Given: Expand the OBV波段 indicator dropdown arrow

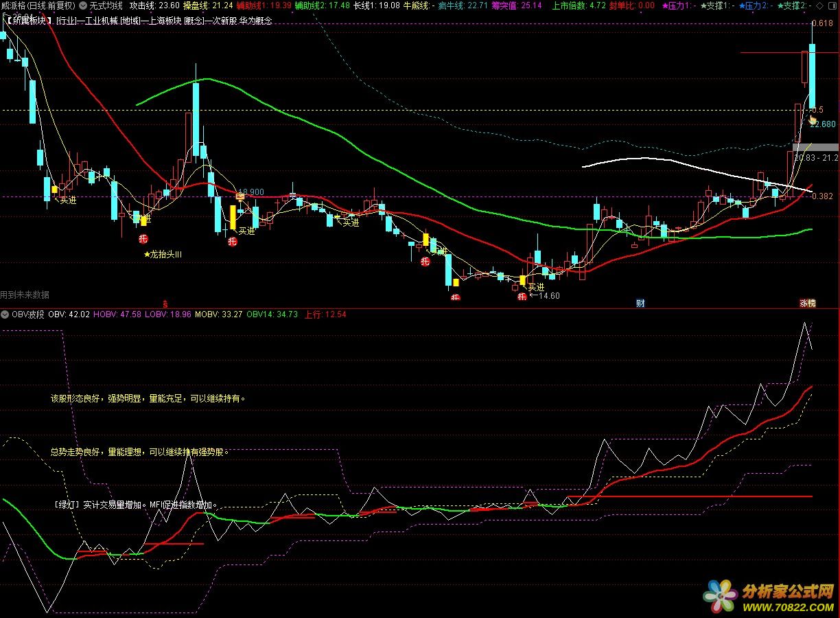Looking at the screenshot, I should click(5, 314).
